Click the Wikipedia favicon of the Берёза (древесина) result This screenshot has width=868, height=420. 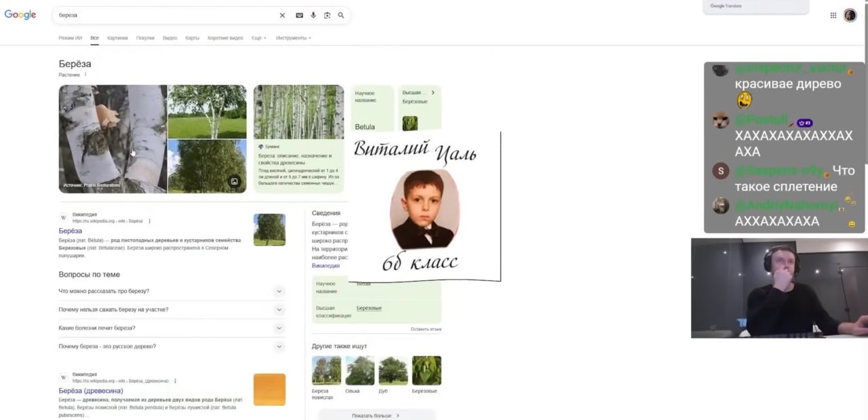(x=64, y=377)
